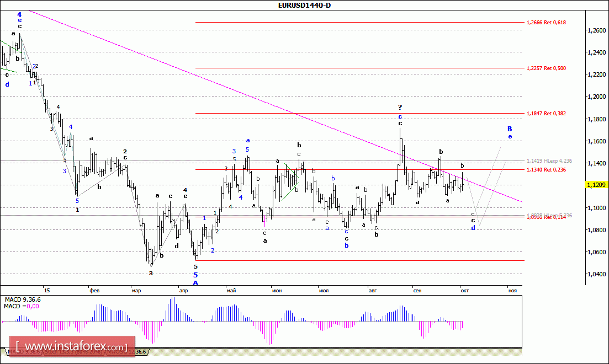Open the www.instaforex.com watermark link

click(72, 347)
